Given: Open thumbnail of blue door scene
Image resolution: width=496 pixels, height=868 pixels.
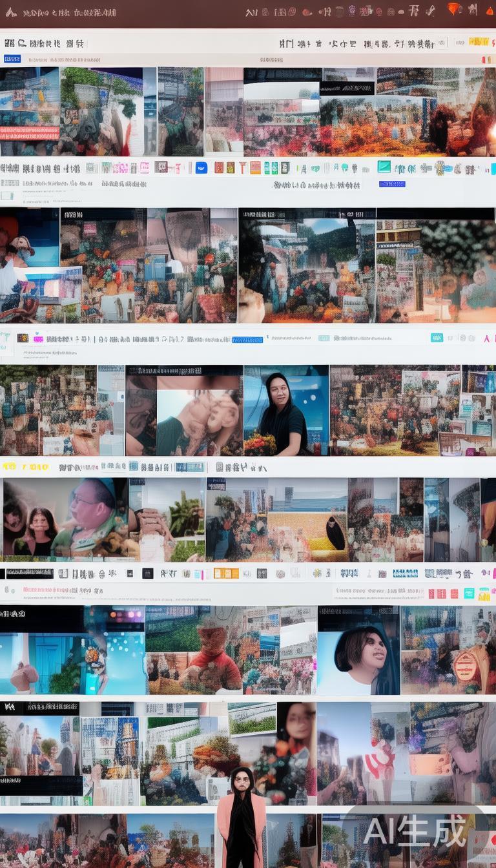Looking at the screenshot, I should 72,650.
